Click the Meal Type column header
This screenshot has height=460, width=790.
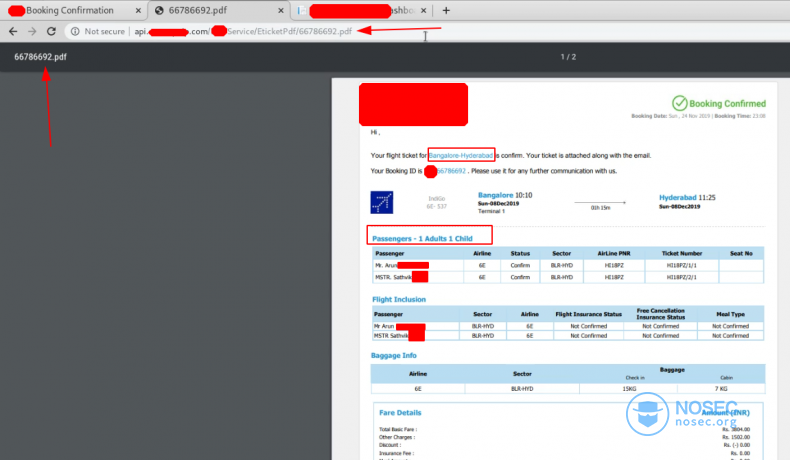(731, 314)
